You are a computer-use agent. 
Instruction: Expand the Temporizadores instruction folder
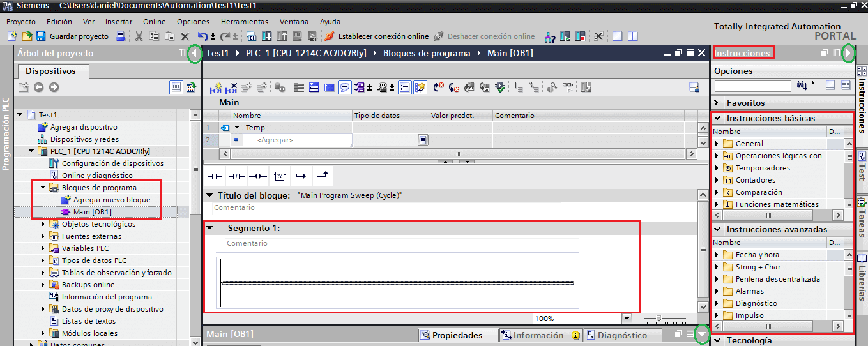pyautogui.click(x=717, y=168)
